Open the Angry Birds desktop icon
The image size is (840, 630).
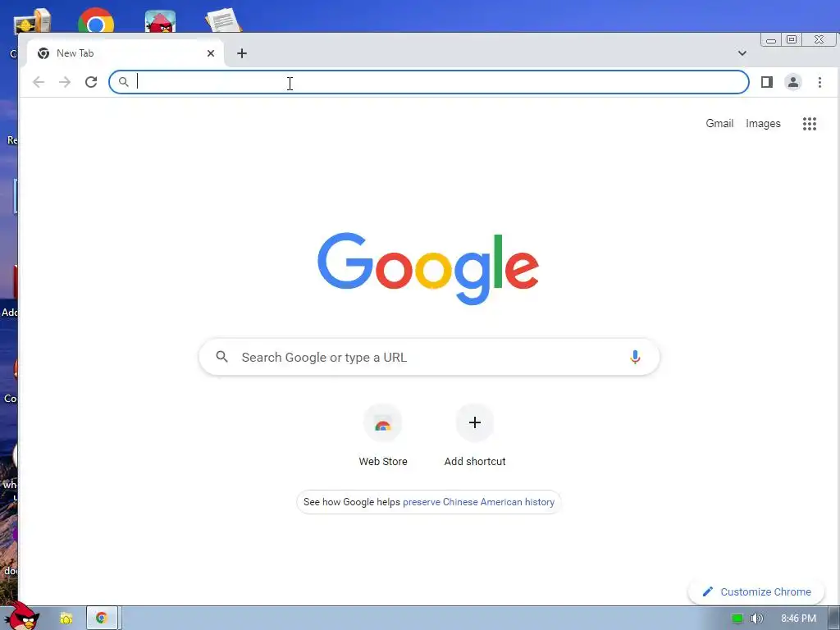pos(160,21)
